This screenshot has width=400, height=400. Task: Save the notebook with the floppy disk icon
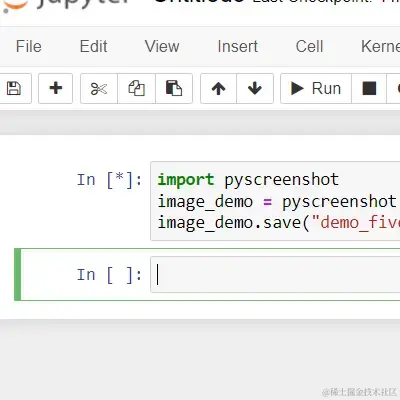(14, 89)
